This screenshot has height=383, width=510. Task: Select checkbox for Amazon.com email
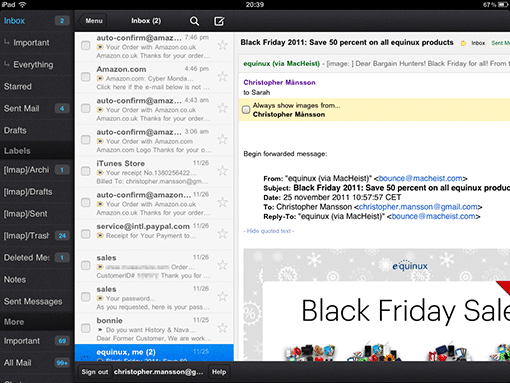click(86, 77)
